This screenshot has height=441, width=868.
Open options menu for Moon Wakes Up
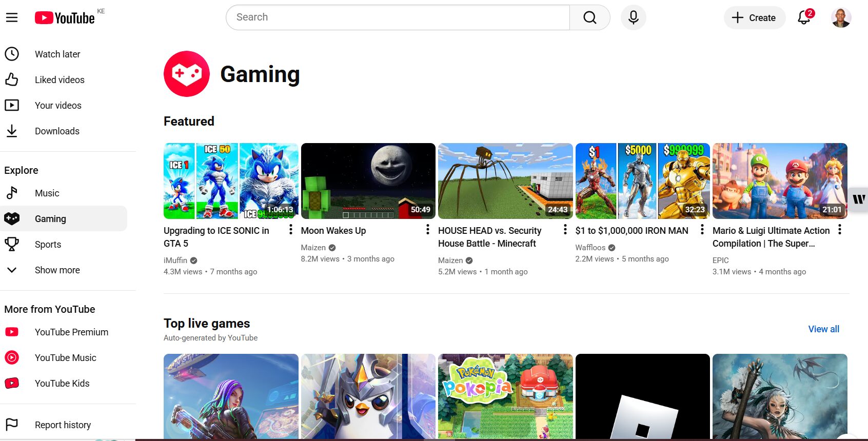point(428,230)
